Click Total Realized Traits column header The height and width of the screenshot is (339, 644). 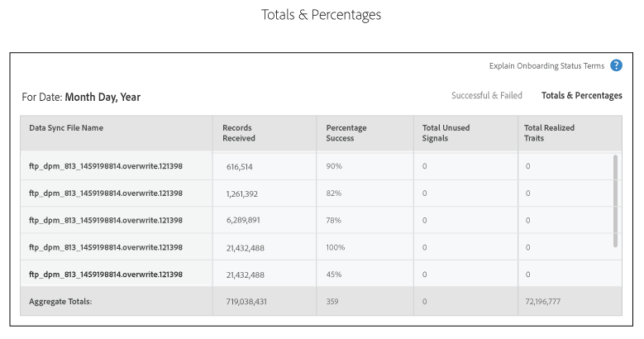click(549, 133)
